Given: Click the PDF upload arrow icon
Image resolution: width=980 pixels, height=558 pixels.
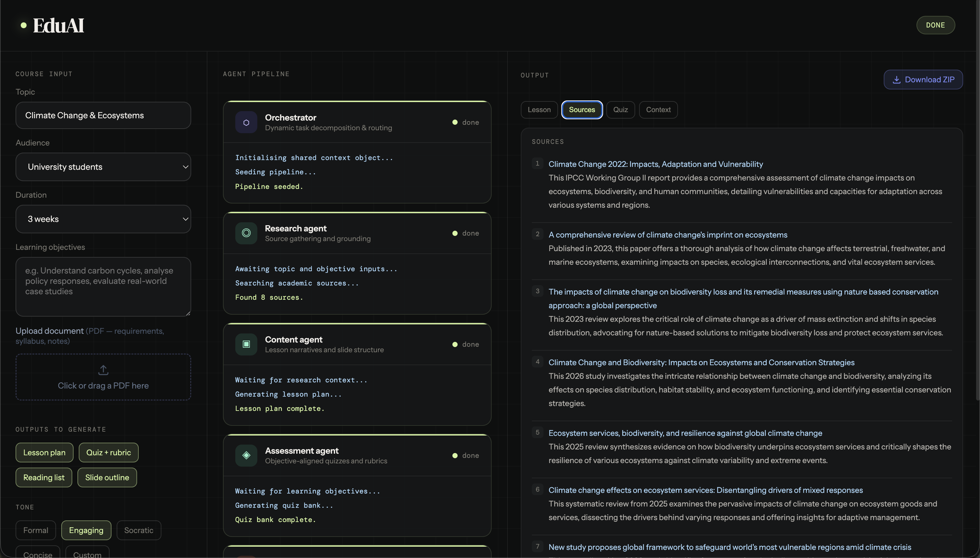Looking at the screenshot, I should pos(103,370).
